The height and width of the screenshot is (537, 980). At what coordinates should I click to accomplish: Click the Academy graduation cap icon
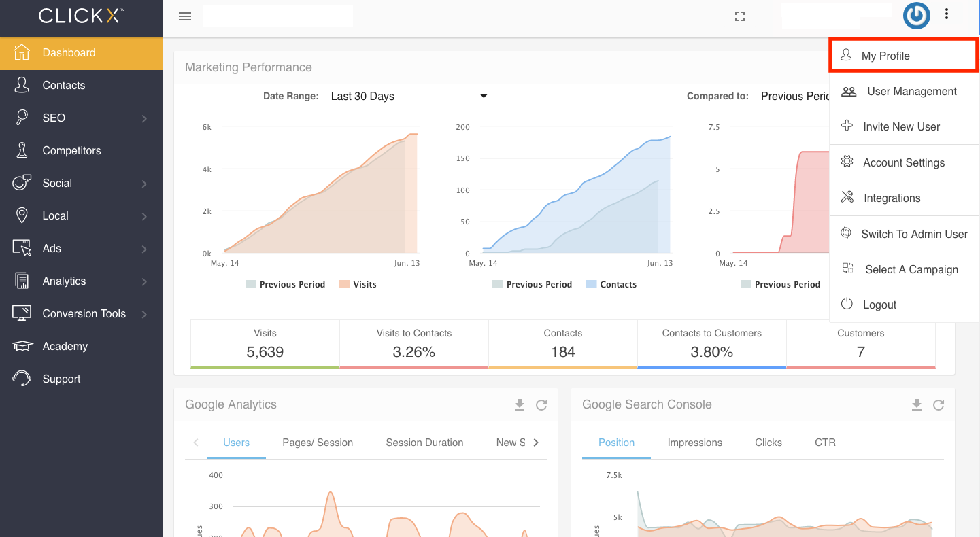point(22,346)
